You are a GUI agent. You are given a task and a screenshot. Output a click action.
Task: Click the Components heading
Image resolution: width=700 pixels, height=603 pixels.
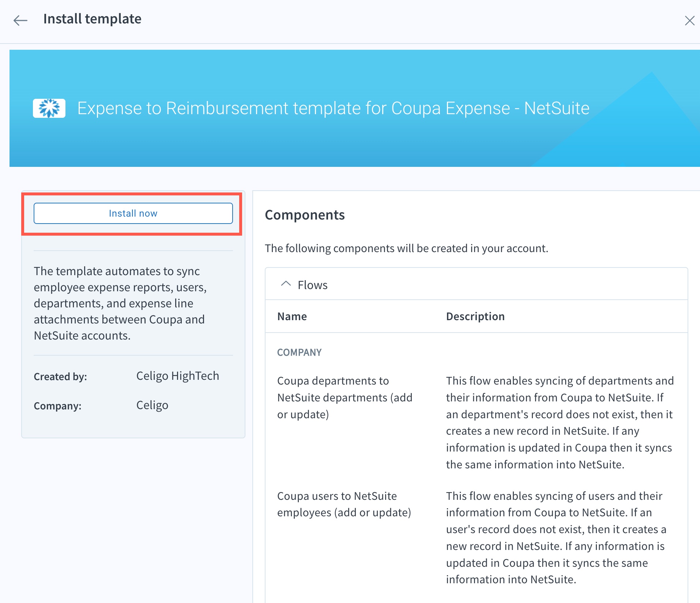tap(305, 215)
